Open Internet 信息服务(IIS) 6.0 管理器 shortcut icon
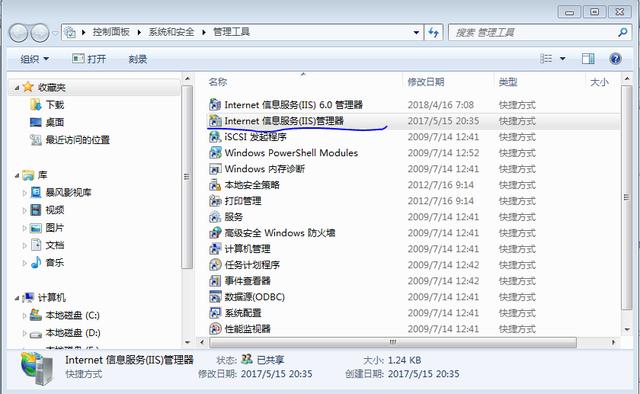This screenshot has height=394, width=640. [215, 105]
